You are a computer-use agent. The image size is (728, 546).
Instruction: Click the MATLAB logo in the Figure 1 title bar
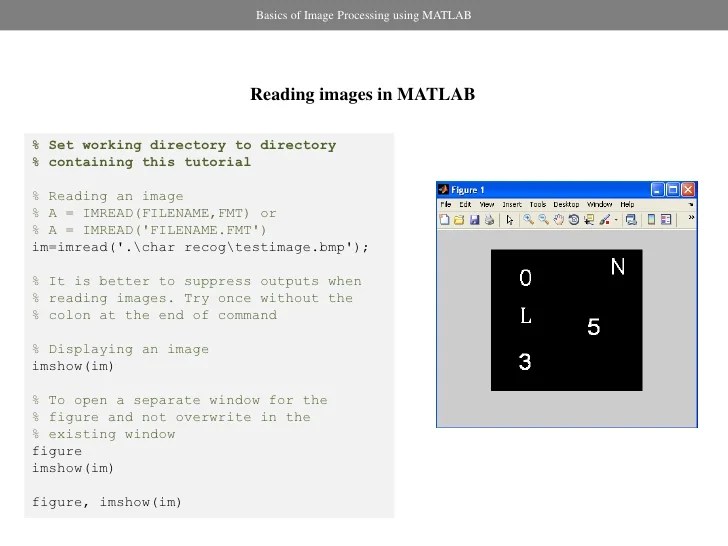tap(443, 189)
